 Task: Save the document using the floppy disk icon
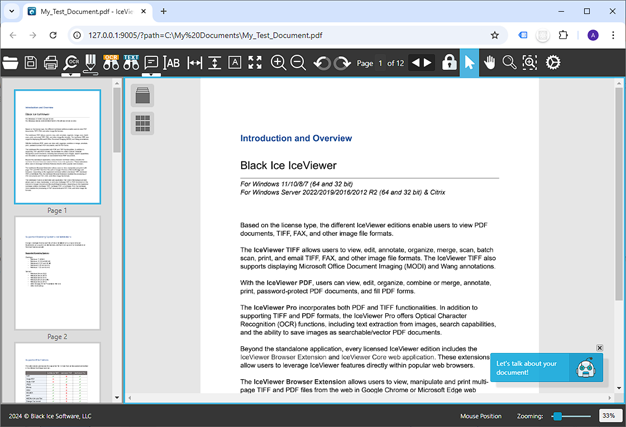[x=31, y=63]
